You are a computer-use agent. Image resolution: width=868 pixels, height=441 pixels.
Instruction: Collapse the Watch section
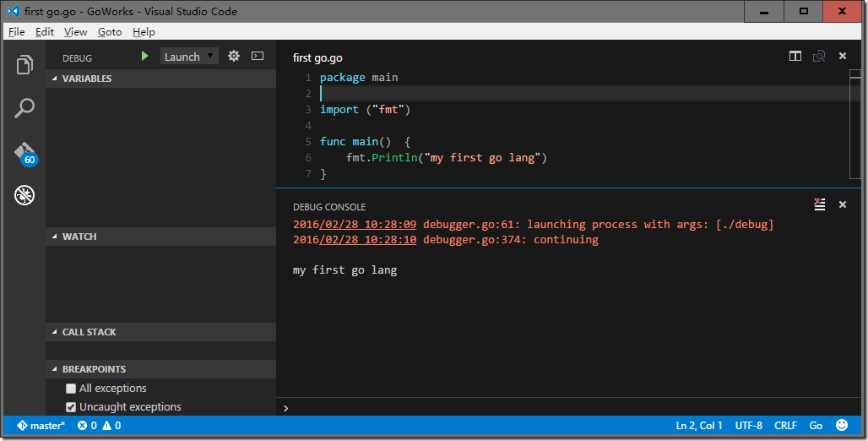coord(79,237)
